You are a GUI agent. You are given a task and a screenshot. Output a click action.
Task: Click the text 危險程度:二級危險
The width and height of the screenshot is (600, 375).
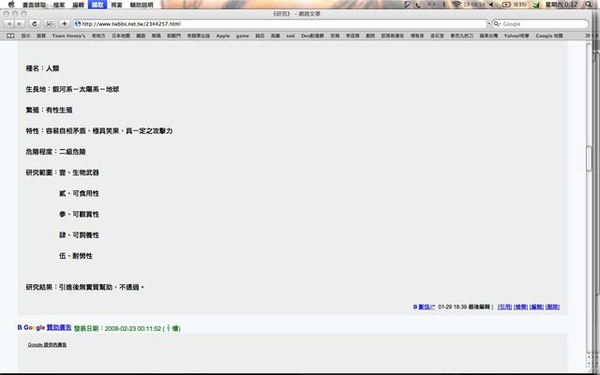point(55,152)
